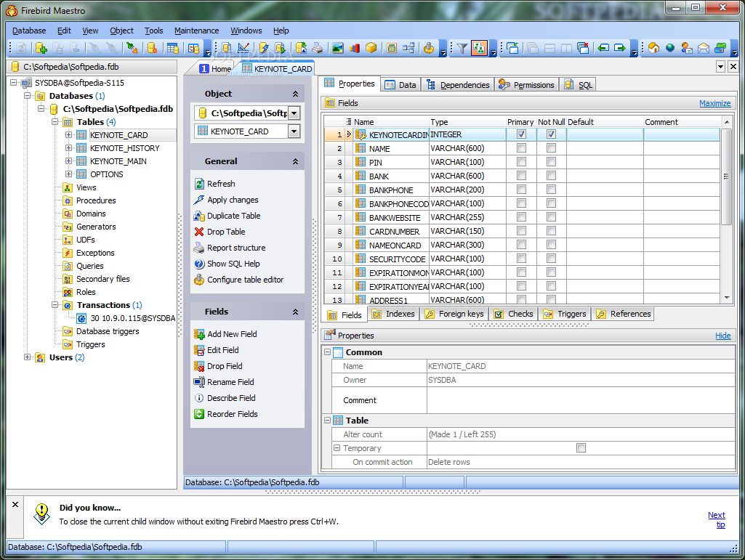745x560 pixels.
Task: Click the close all windows icon with red X
Action: click(x=583, y=48)
